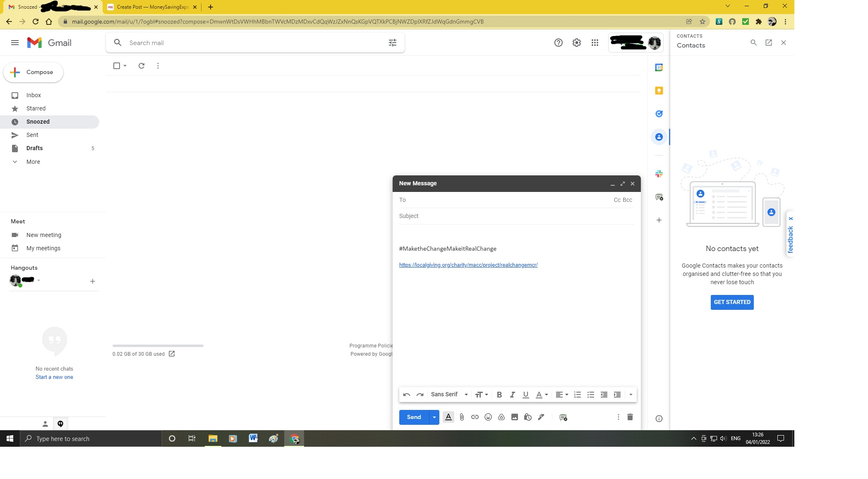Expand More labels in sidebar
Image resolution: width=868 pixels, height=479 pixels.
click(x=33, y=162)
